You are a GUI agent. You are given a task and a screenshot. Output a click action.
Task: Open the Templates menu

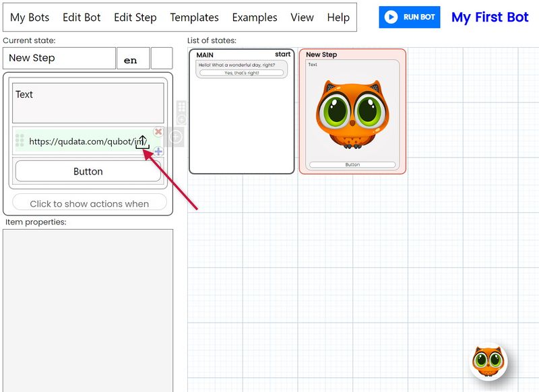(194, 18)
